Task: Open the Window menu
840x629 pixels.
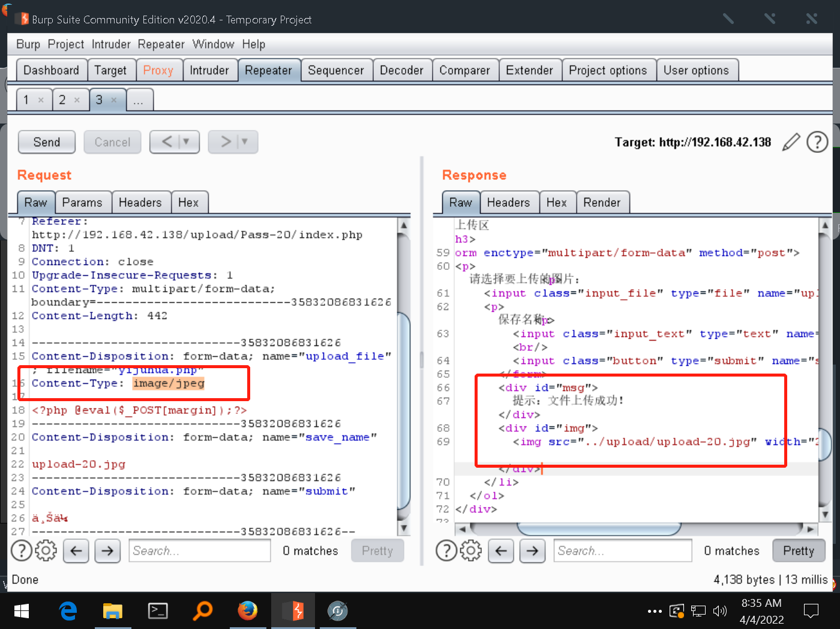Action: pos(213,44)
